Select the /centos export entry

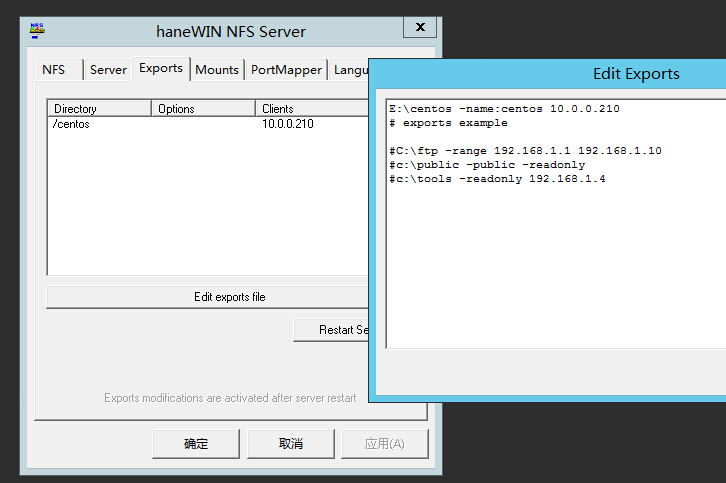pyautogui.click(x=71, y=124)
